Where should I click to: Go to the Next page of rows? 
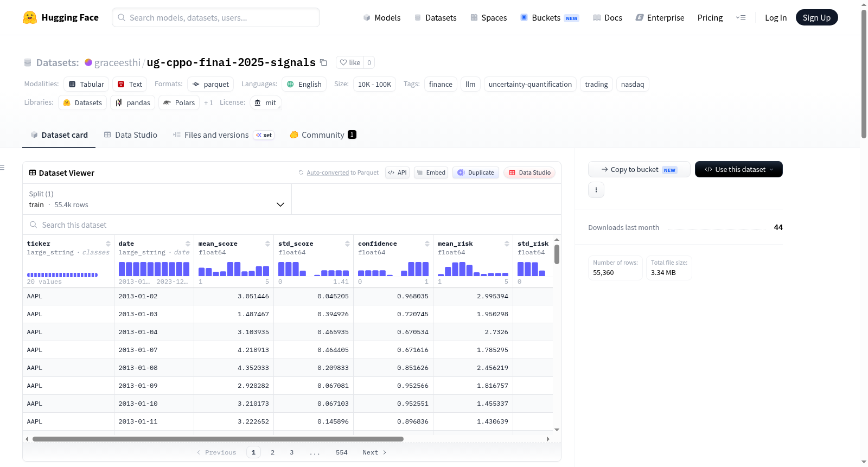[374, 452]
